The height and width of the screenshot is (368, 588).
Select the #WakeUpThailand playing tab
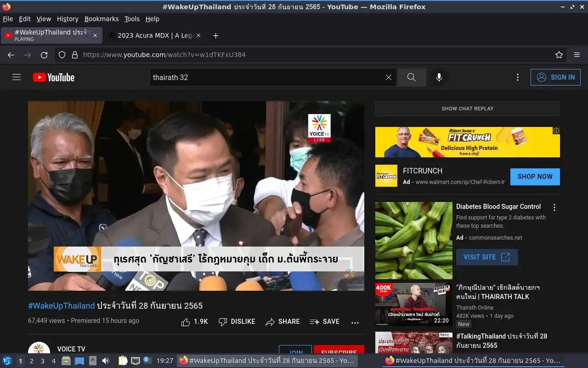tap(51, 35)
